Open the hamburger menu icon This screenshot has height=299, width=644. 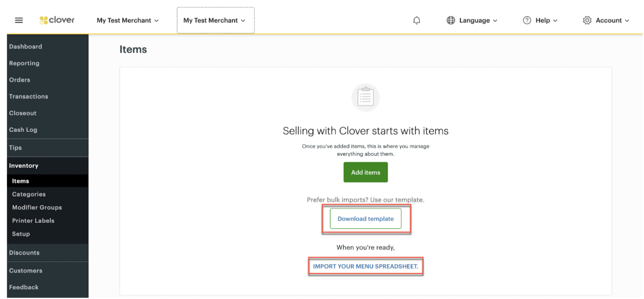coord(19,20)
